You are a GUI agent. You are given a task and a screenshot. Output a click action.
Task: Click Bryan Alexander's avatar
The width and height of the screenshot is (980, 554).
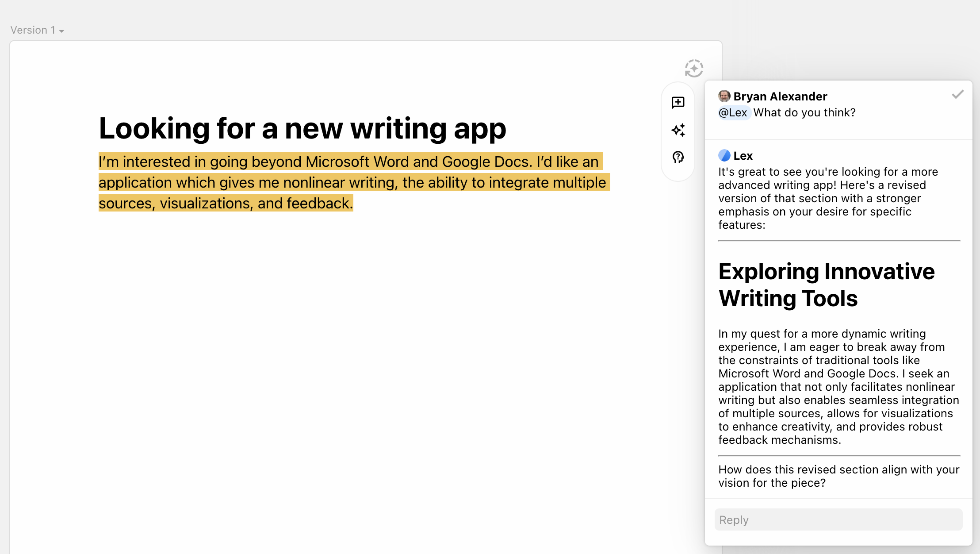724,96
